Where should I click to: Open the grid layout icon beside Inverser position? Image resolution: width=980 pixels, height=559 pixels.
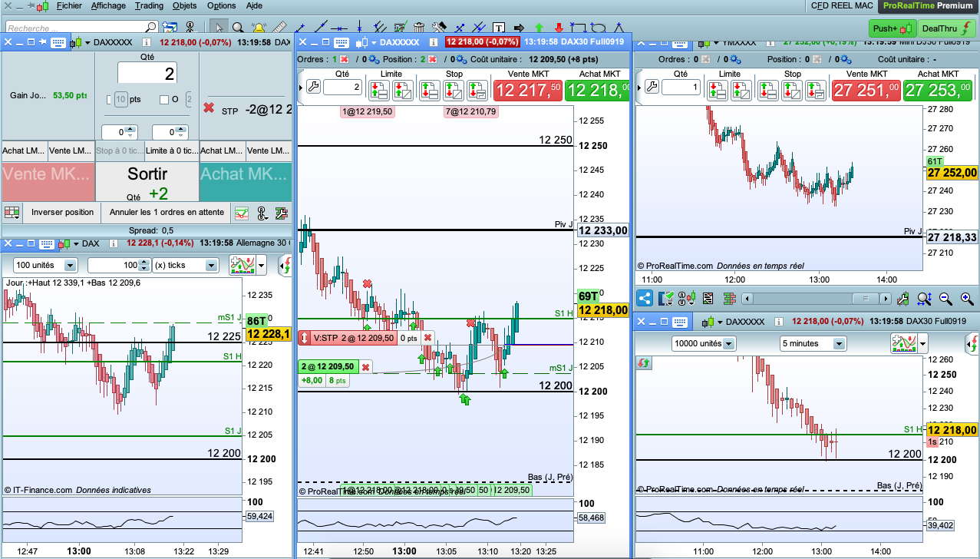tap(12, 212)
